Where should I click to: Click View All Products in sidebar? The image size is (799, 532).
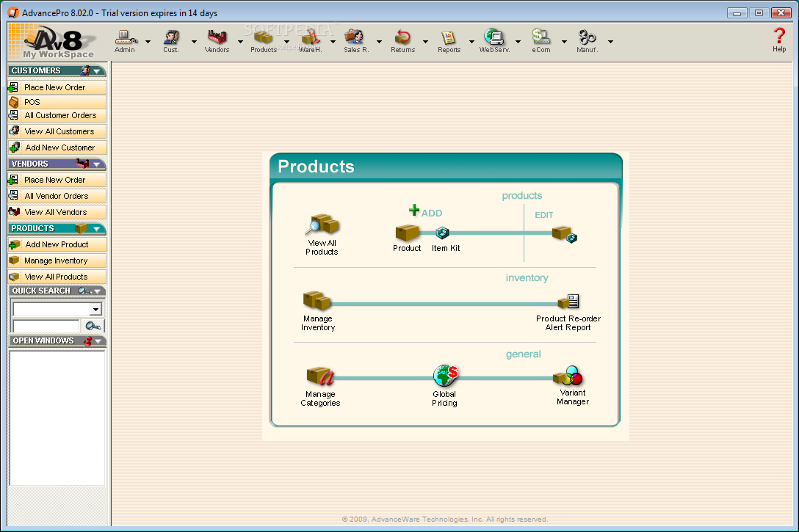point(57,277)
